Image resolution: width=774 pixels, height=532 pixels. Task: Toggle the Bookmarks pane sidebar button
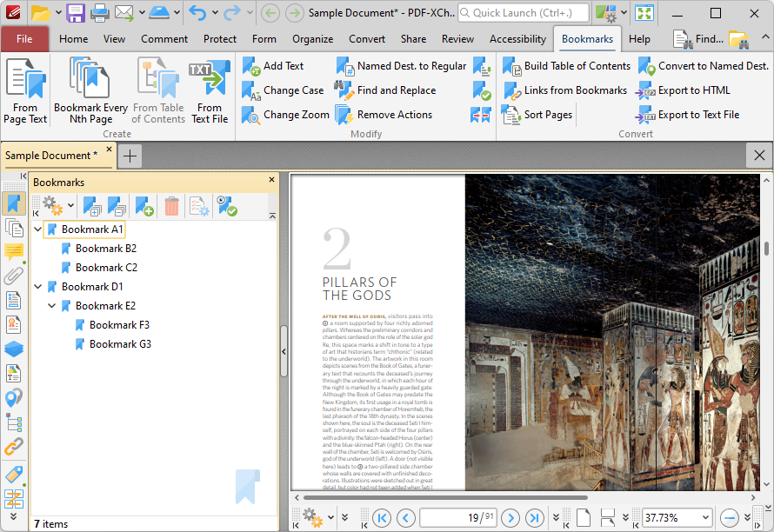click(x=14, y=203)
